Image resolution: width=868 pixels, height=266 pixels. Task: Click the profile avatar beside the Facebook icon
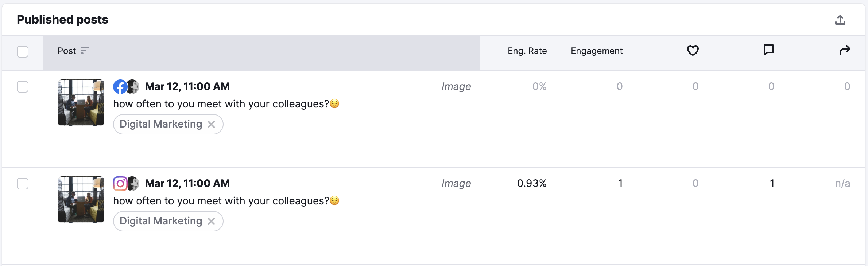134,86
